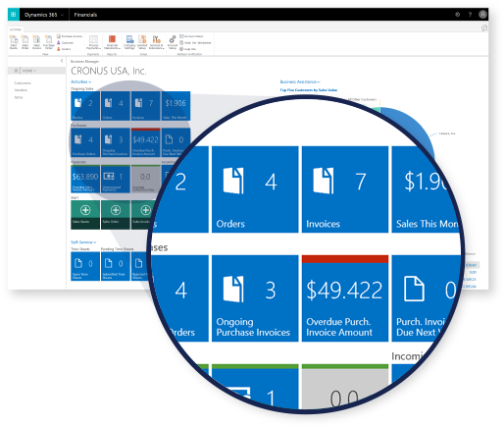The height and width of the screenshot is (427, 504).
Task: Open the help question mark icon
Action: [470, 15]
